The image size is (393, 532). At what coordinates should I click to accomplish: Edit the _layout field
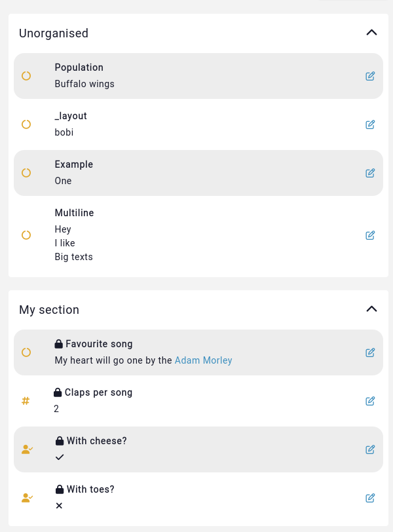point(370,124)
